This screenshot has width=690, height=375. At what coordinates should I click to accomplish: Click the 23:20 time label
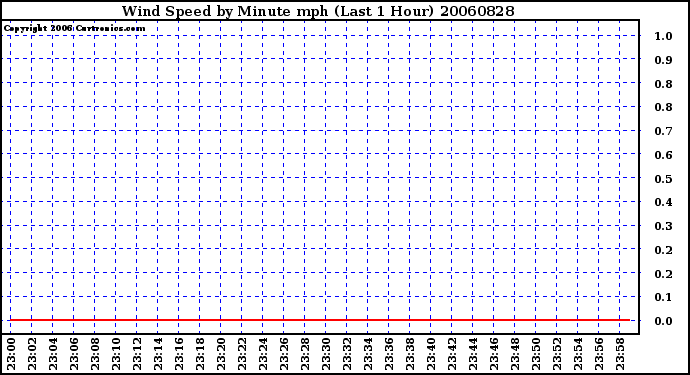[x=221, y=354]
